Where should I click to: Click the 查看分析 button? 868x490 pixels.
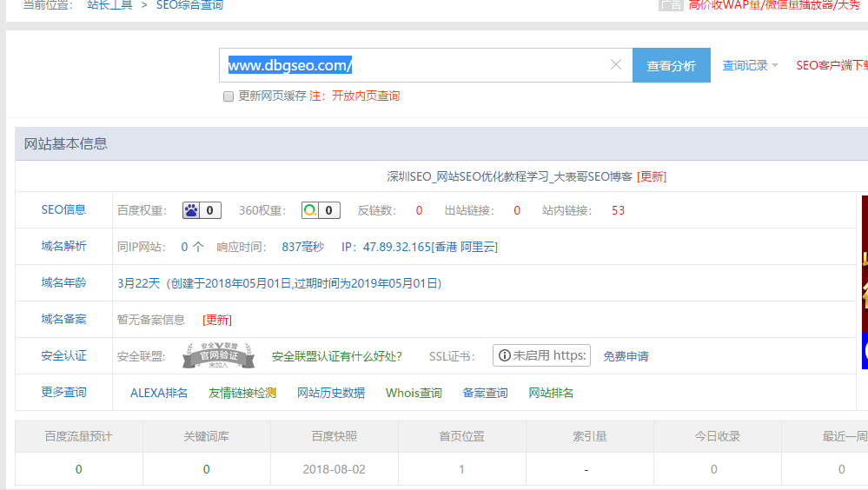tap(672, 65)
